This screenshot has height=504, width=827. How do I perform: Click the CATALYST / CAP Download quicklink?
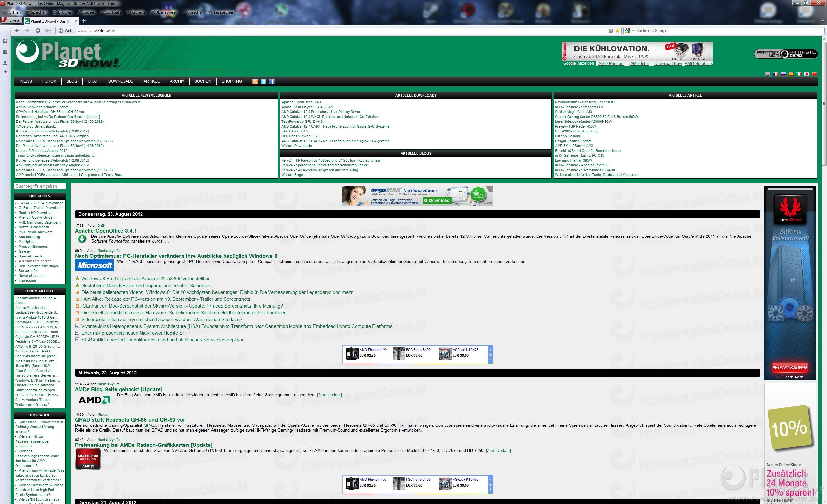(x=41, y=203)
